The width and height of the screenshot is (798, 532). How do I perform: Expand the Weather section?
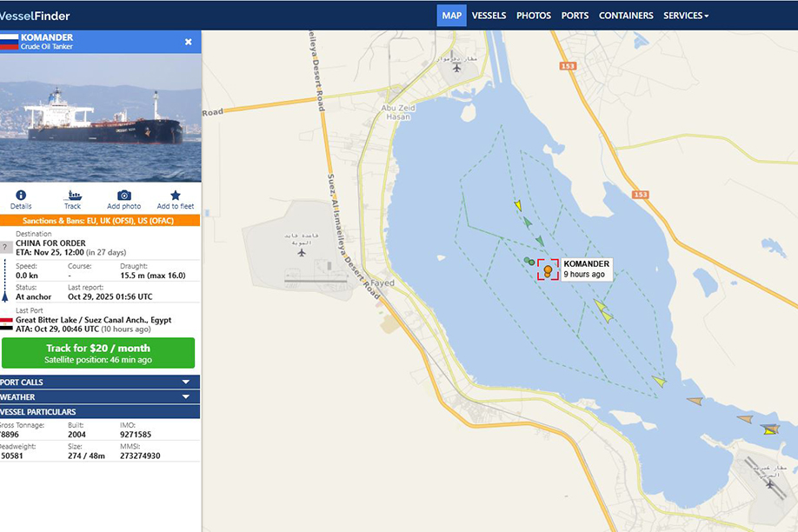[x=100, y=396]
